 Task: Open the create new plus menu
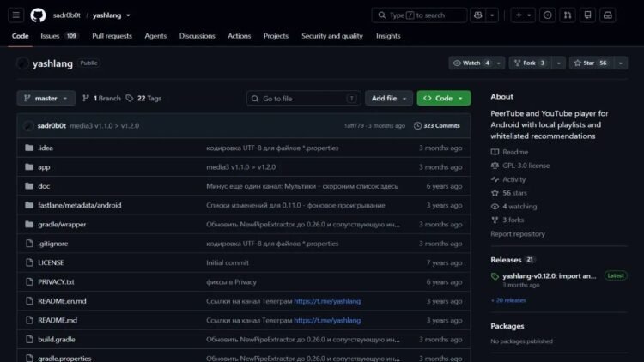pyautogui.click(x=523, y=15)
